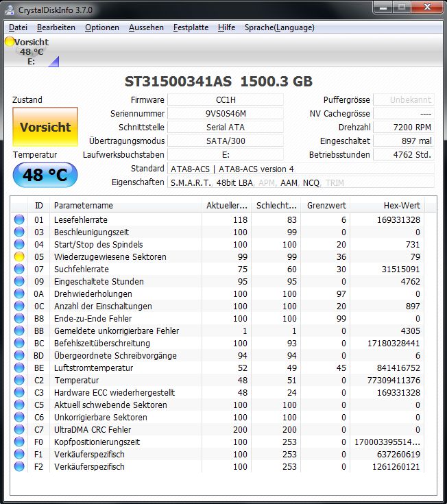Select hex value 637260619 in row F1
Viewport: 447px width, 504px height.
click(x=398, y=454)
